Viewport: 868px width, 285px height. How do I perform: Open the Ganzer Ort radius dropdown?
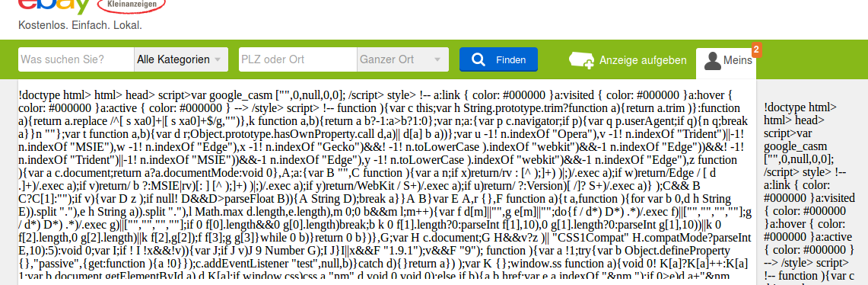(402, 59)
